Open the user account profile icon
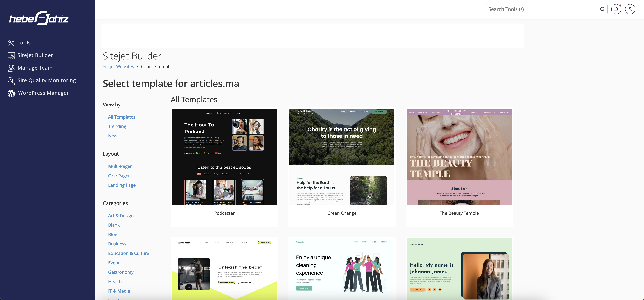Image resolution: width=644 pixels, height=300 pixels. point(630,9)
